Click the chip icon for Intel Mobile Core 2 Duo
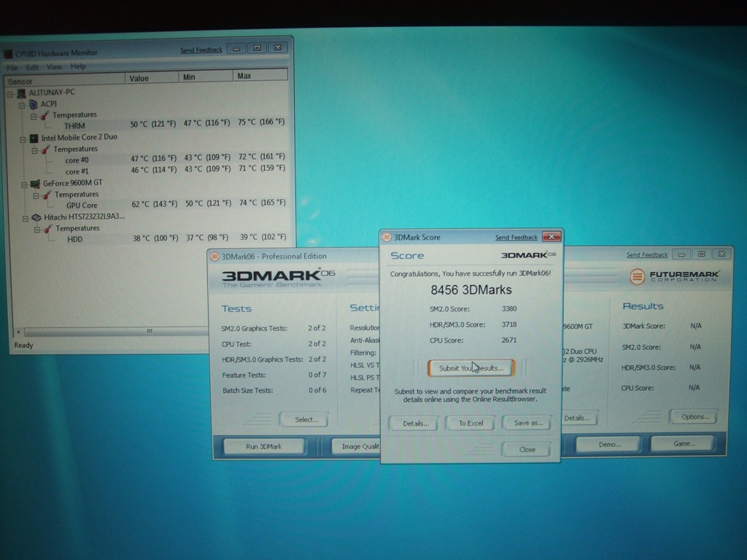The image size is (747, 560). pos(34,138)
